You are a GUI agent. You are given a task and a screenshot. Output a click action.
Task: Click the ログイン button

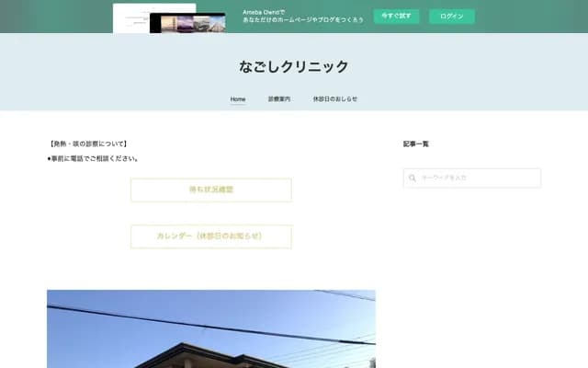(452, 17)
